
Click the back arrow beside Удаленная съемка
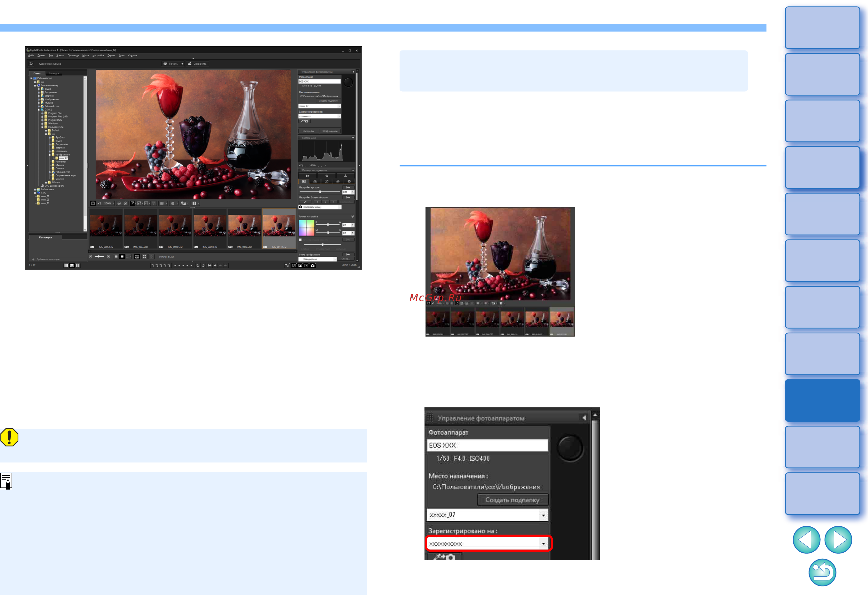tap(31, 63)
